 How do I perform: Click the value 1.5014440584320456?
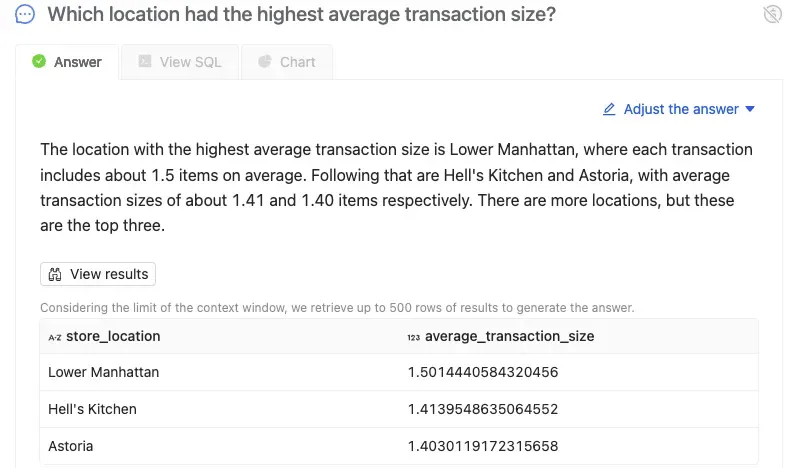482,372
